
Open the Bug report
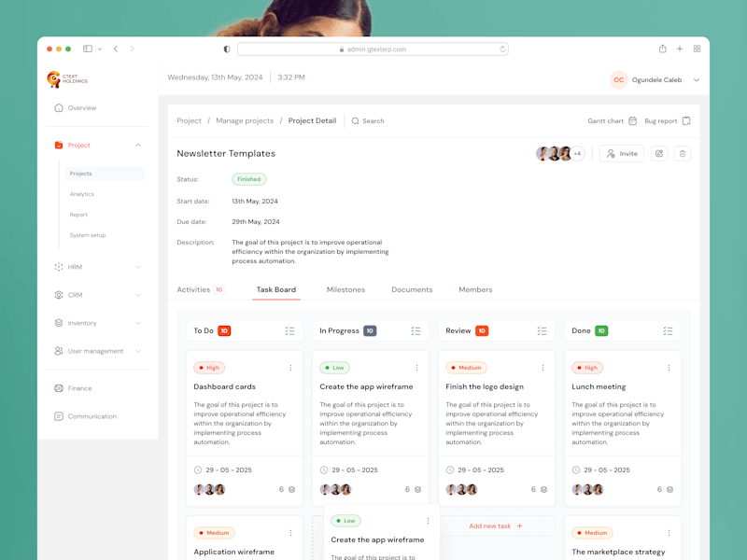pyautogui.click(x=668, y=121)
